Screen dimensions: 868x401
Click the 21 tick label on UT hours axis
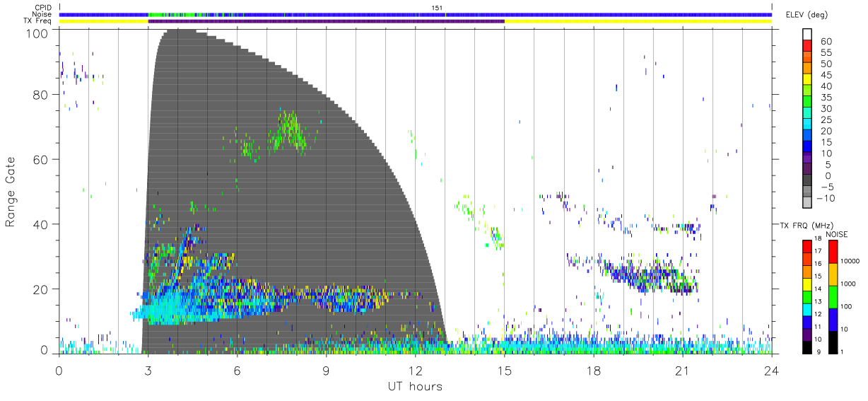tap(682, 370)
